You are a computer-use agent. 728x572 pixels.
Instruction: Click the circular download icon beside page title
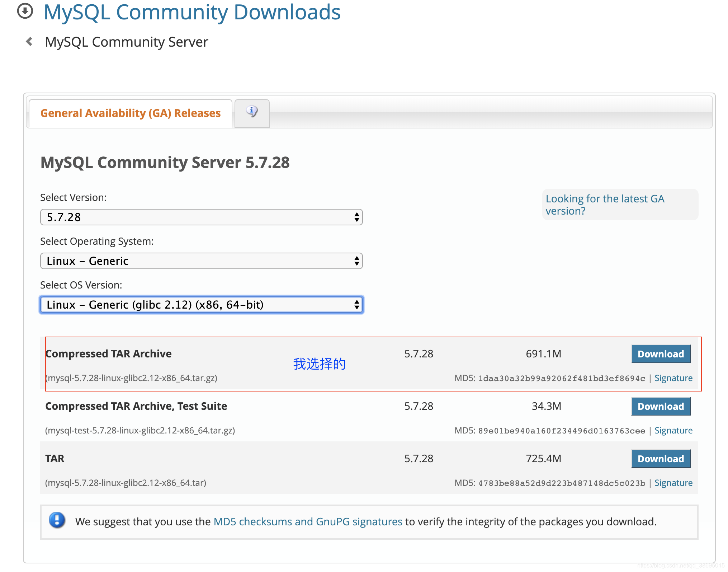25,11
